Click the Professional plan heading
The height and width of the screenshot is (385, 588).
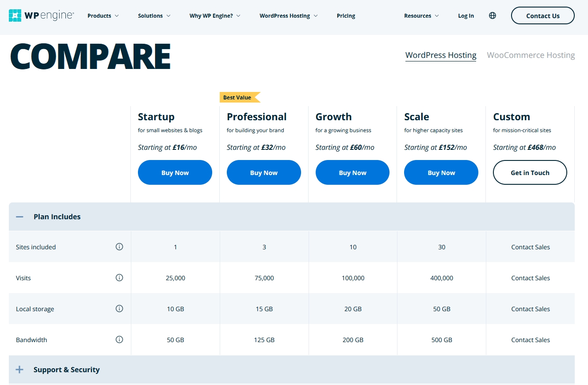coord(256,117)
